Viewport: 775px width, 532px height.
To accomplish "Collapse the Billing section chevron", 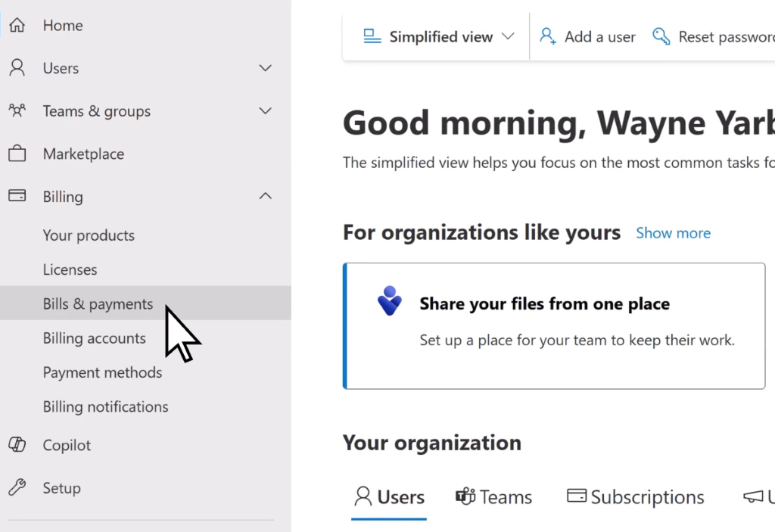I will 266,196.
